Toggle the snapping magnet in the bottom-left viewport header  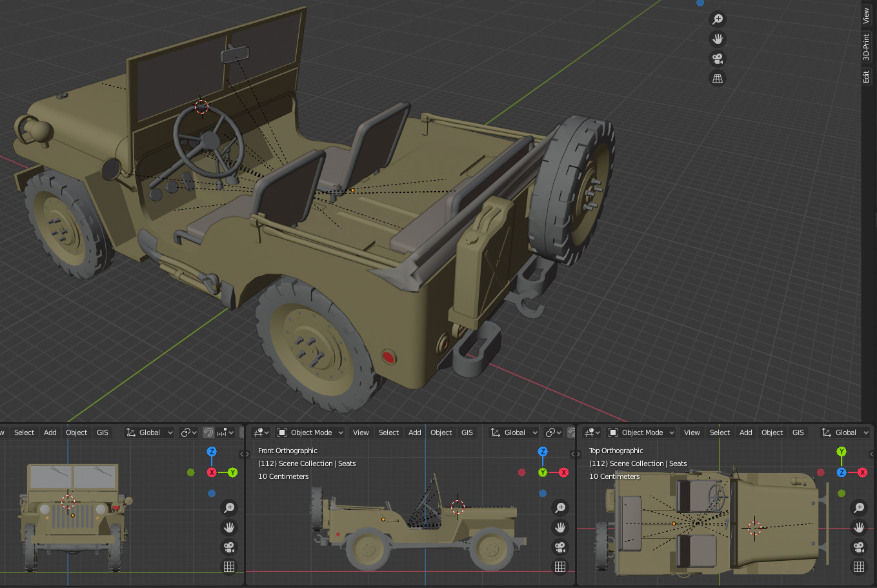click(x=208, y=432)
